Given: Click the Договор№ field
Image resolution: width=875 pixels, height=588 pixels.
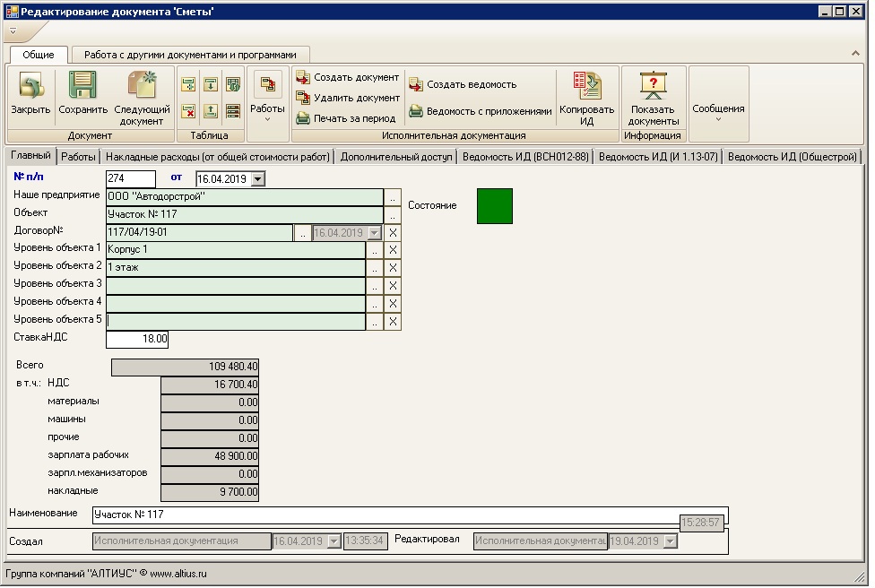Looking at the screenshot, I should pyautogui.click(x=199, y=233).
